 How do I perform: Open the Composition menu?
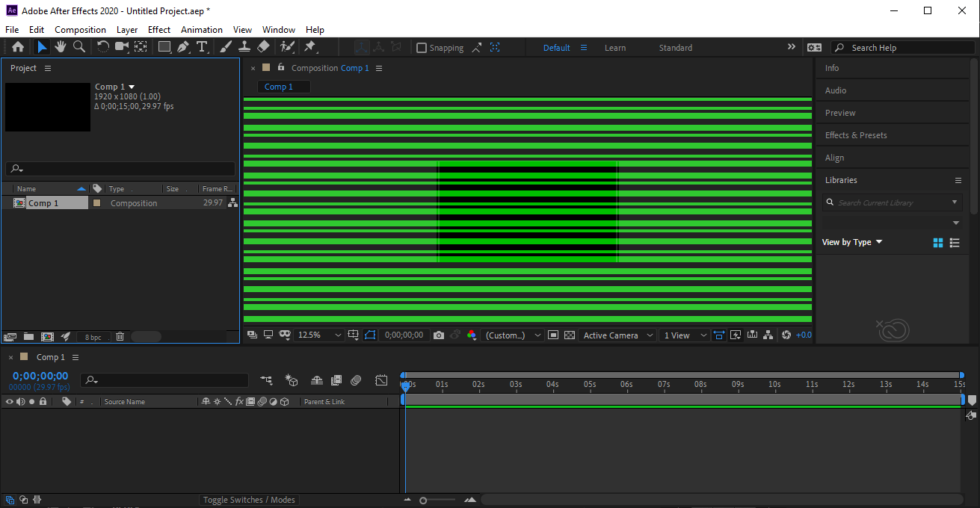(80, 29)
